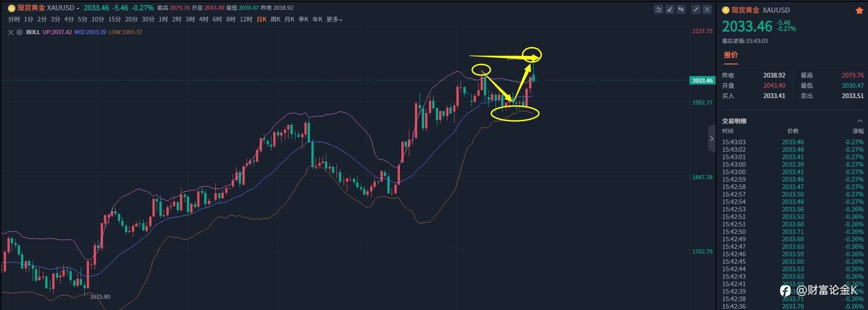This screenshot has width=868, height=310.
Task: Collapse the right side panel arrow
Action: [x=711, y=139]
